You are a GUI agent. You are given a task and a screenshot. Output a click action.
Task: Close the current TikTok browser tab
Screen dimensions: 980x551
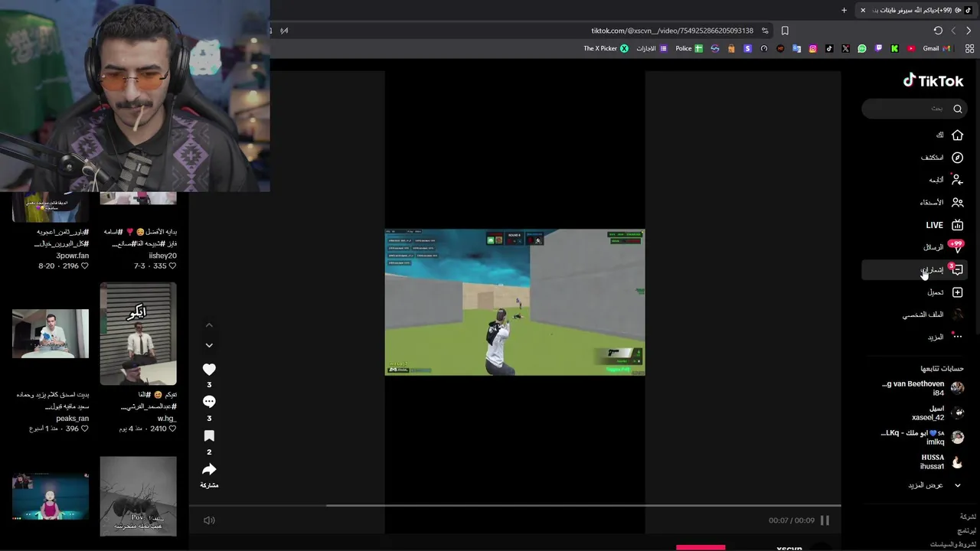(x=863, y=10)
